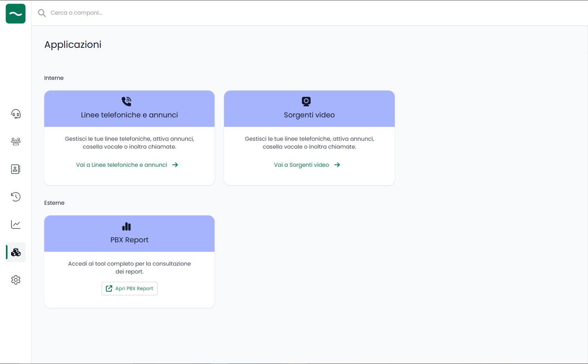Viewport: 588px width, 364px height.
Task: Focus the 'Cerca o componi...' search field
Action: pos(119,13)
